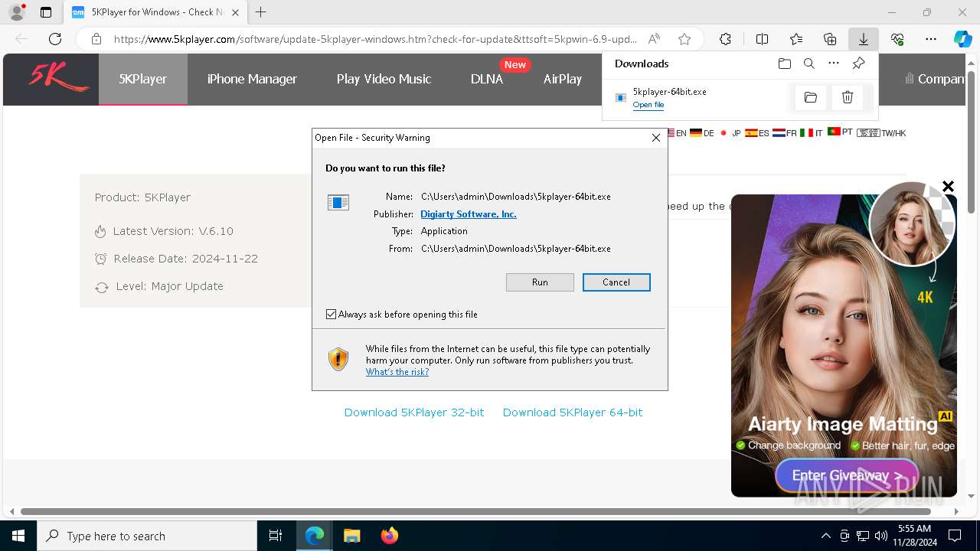Screen dimensions: 980x551
Task: Open the iPhone Manager menu item
Action: tap(252, 79)
